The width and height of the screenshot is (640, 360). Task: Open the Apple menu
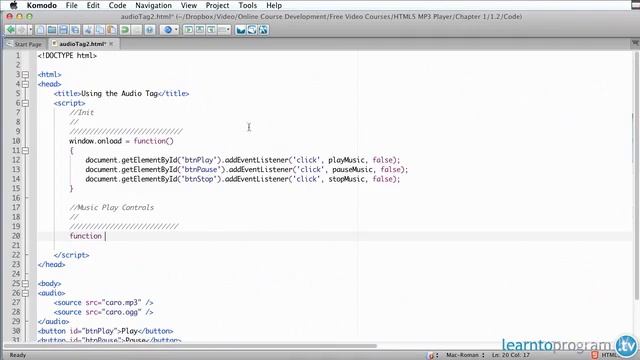pyautogui.click(x=13, y=5)
